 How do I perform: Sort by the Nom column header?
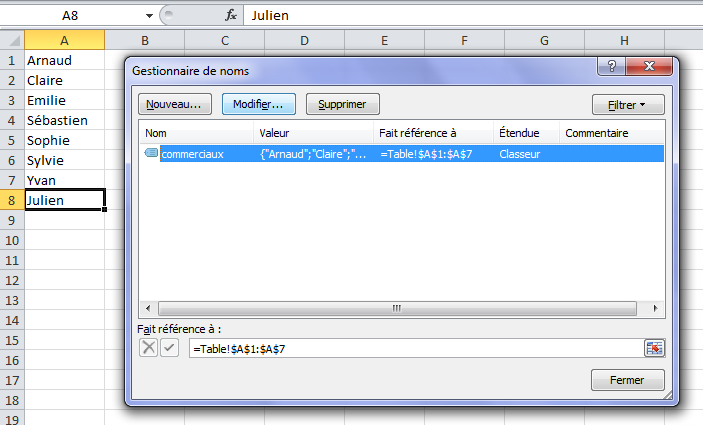click(196, 133)
